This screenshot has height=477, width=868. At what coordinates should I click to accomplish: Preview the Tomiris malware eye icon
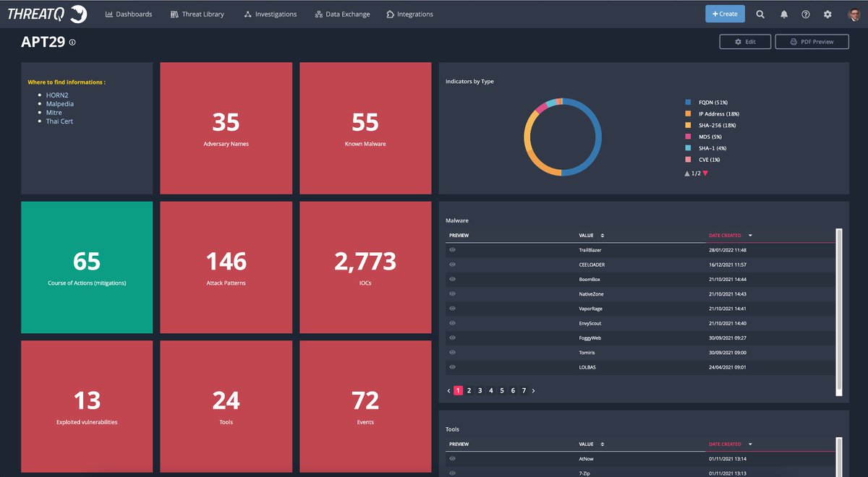[453, 352]
